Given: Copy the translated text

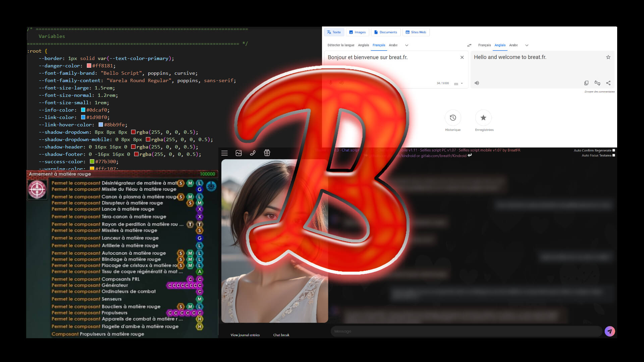Looking at the screenshot, I should 586,83.
